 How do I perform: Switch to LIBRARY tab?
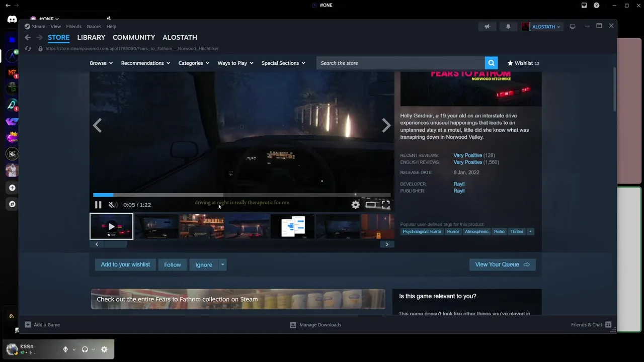tap(91, 37)
